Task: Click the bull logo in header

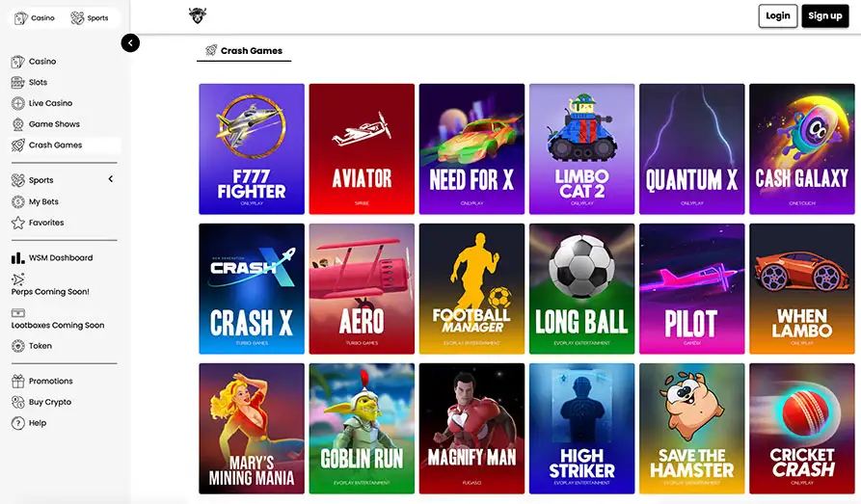Action: tap(197, 15)
